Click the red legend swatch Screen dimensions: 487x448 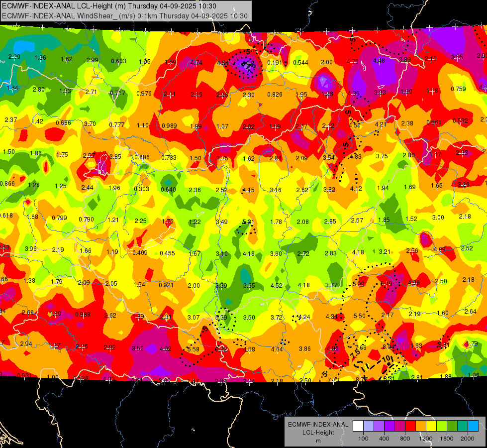410,426
